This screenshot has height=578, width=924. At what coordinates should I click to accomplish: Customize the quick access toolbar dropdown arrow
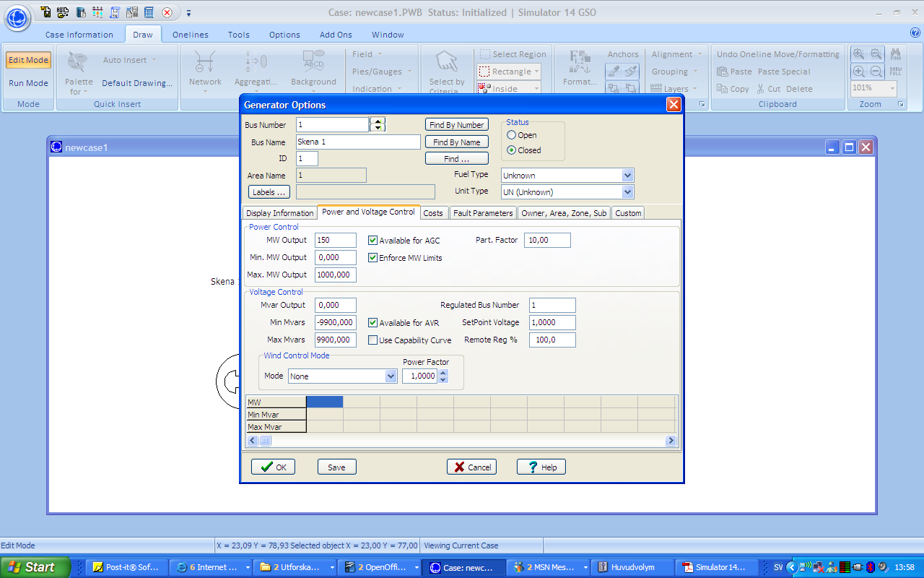pos(188,13)
